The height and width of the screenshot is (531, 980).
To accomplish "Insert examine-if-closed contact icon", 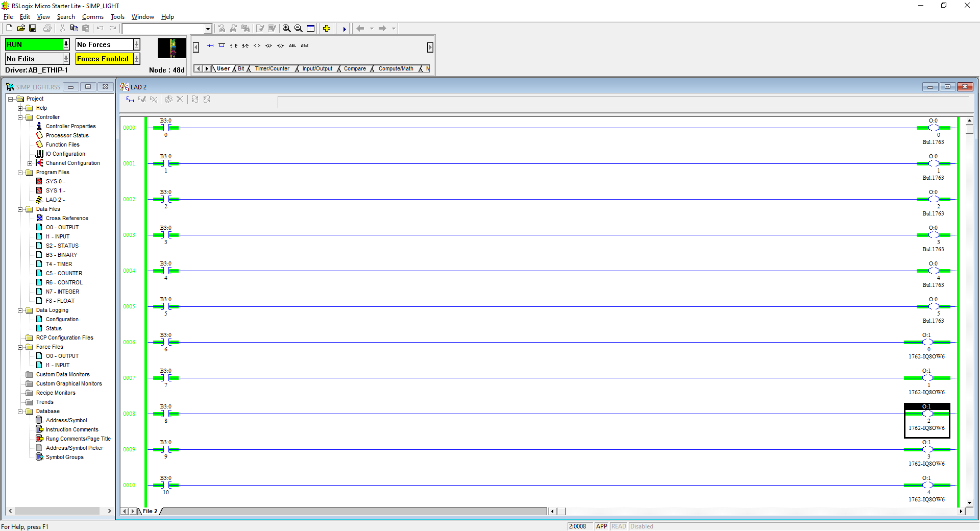I will pos(233,46).
